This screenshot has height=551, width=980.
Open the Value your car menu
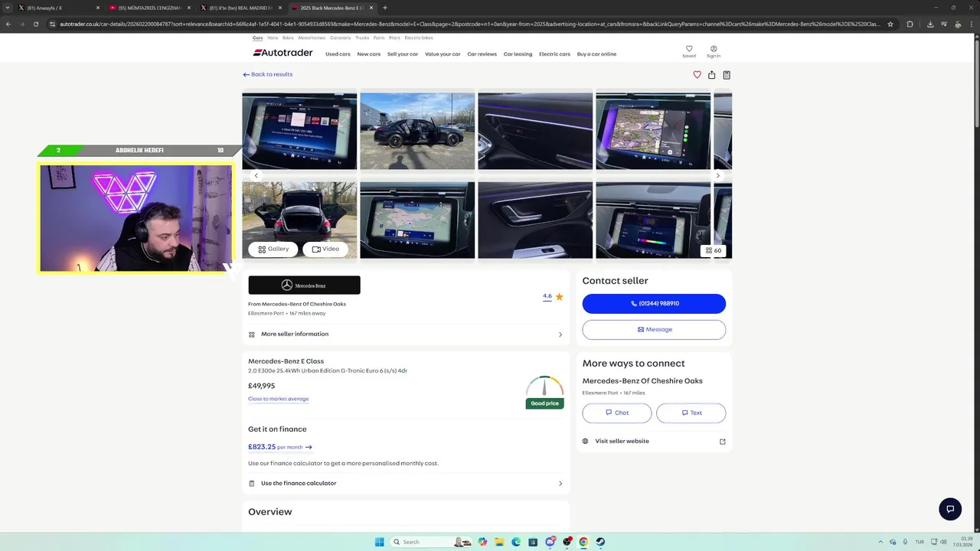[x=443, y=54]
